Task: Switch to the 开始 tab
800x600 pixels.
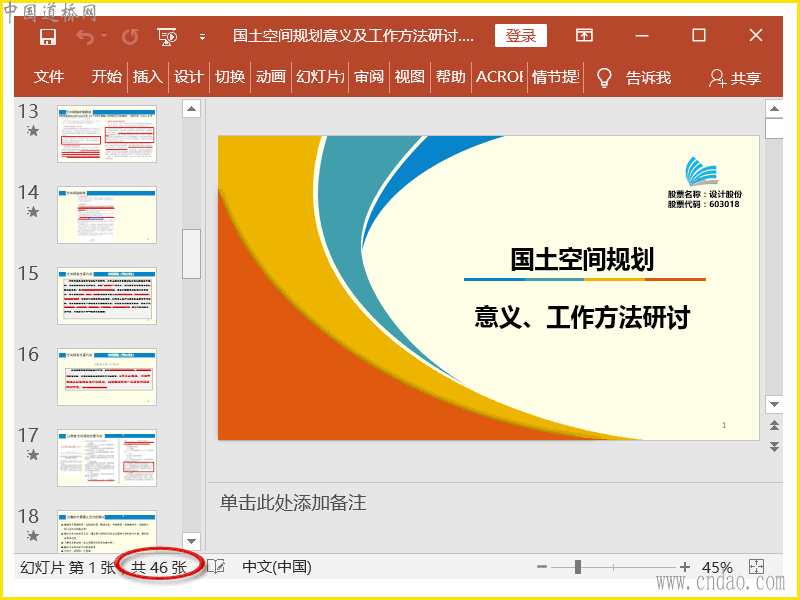Action: [x=107, y=77]
